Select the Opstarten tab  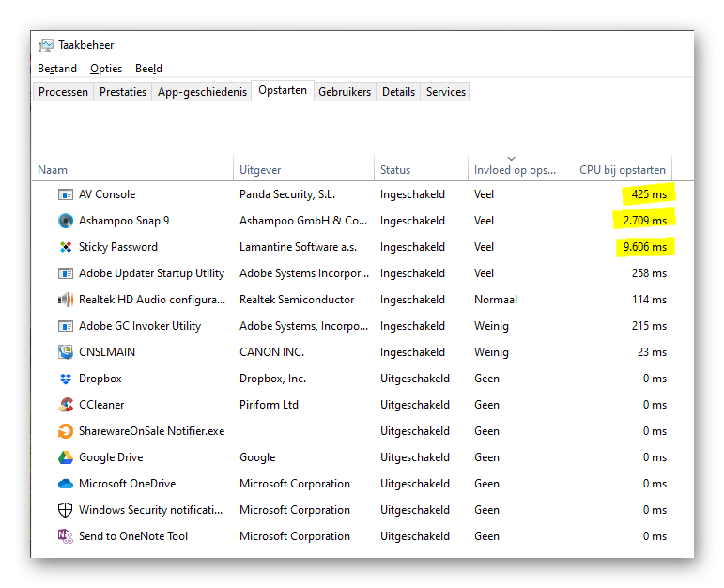point(283,90)
